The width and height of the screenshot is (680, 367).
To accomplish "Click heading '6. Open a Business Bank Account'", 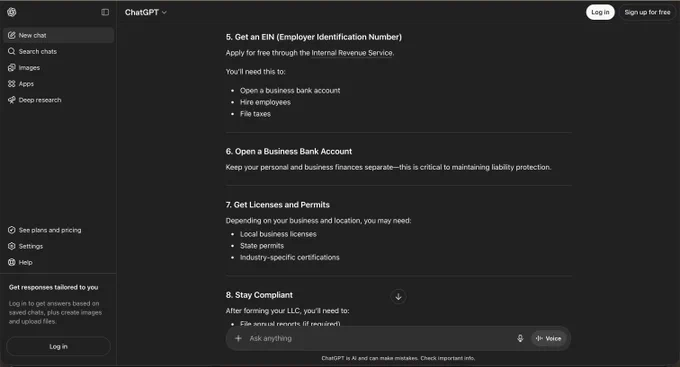I will [289, 151].
